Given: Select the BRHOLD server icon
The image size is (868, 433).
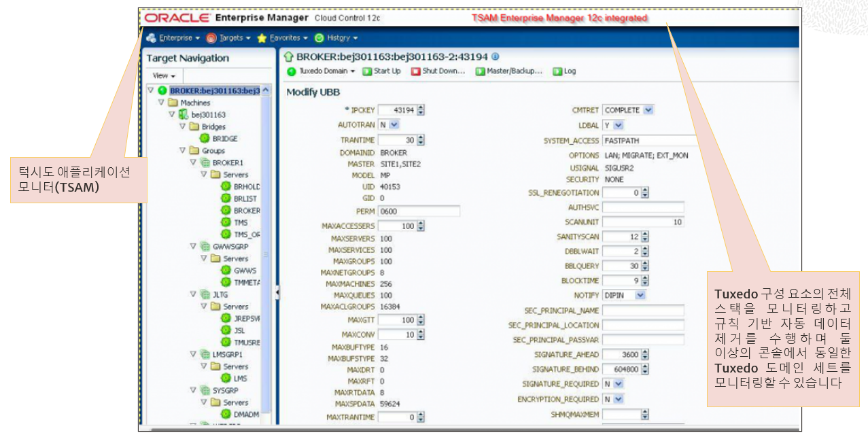Looking at the screenshot, I should click(226, 186).
